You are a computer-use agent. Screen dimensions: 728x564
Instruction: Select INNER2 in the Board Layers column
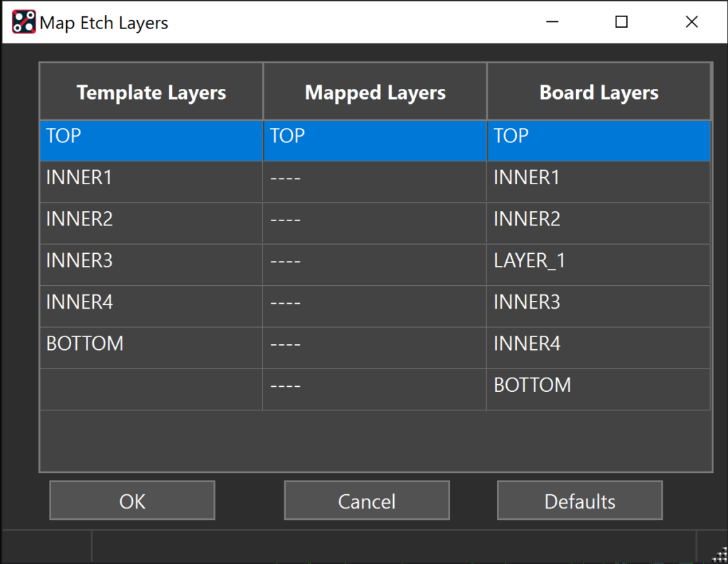click(x=599, y=223)
